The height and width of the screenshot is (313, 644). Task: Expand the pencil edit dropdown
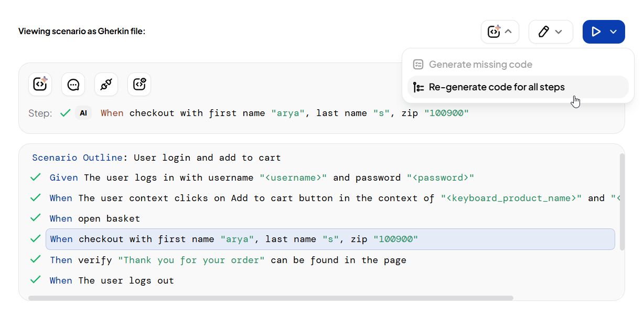tap(550, 32)
